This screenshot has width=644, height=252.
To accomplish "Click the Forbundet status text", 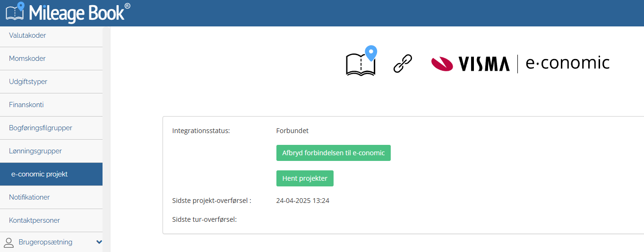I will point(292,131).
